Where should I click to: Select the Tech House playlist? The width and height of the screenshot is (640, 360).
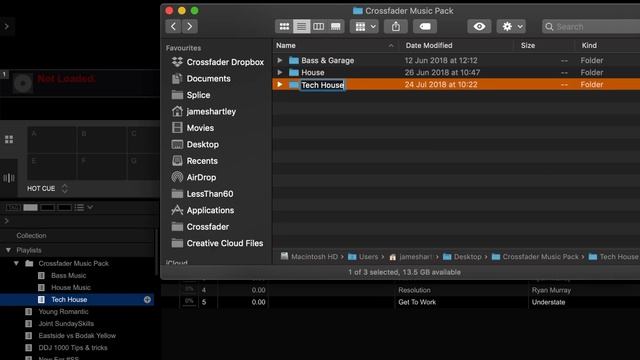click(77, 300)
